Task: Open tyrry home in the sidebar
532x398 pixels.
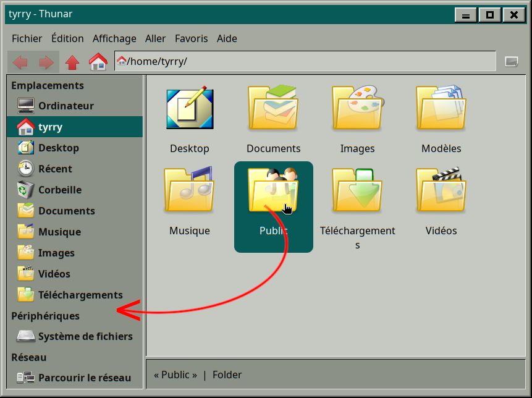Action: (75, 127)
